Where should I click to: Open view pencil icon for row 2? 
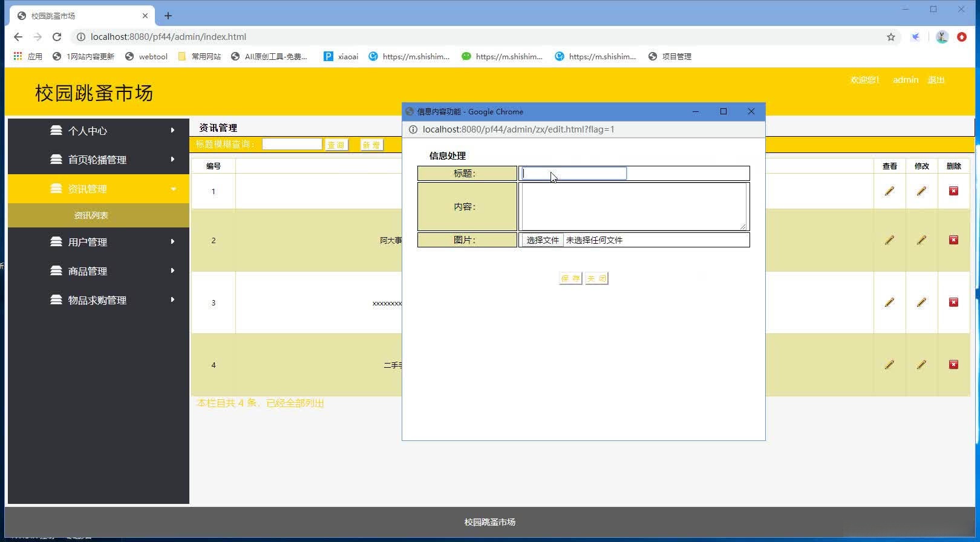click(889, 240)
